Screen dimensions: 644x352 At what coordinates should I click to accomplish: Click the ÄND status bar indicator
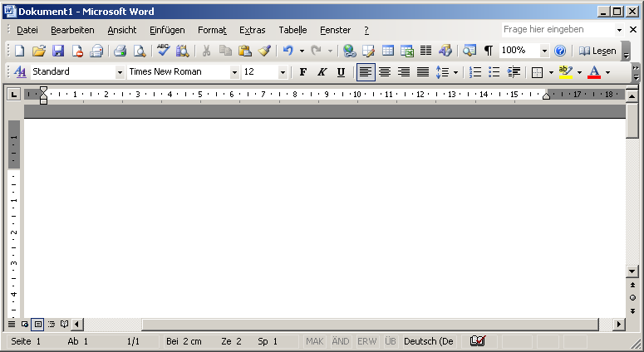point(341,341)
